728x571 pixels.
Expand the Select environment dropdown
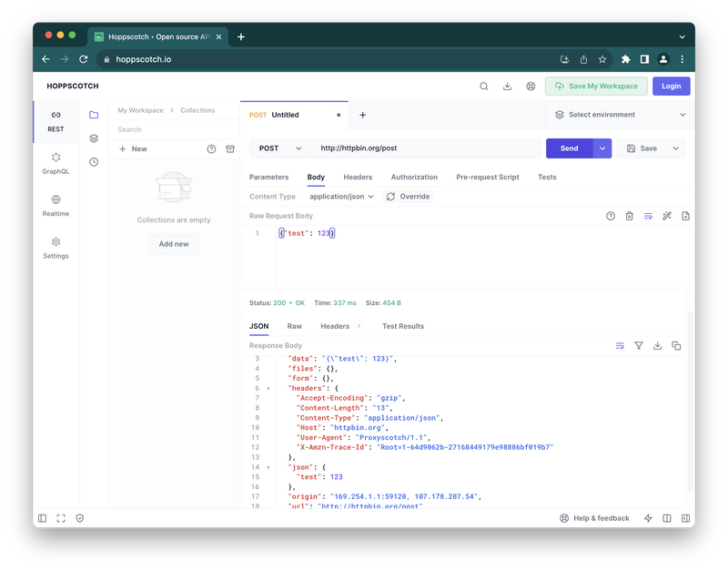[x=619, y=115]
